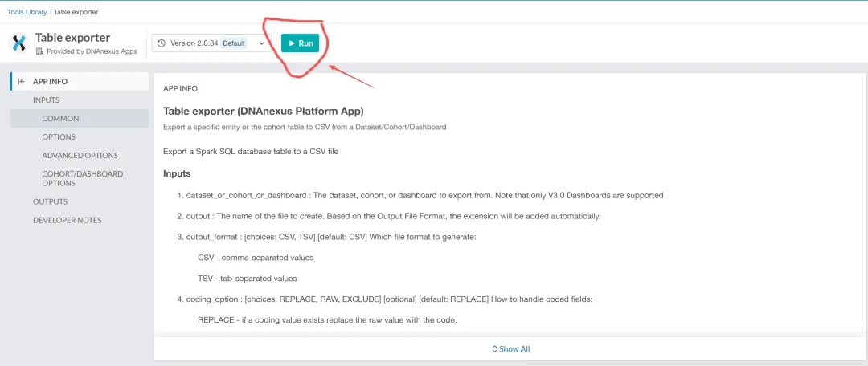
Task: Select INPUTS in sidebar
Action: [x=47, y=100]
